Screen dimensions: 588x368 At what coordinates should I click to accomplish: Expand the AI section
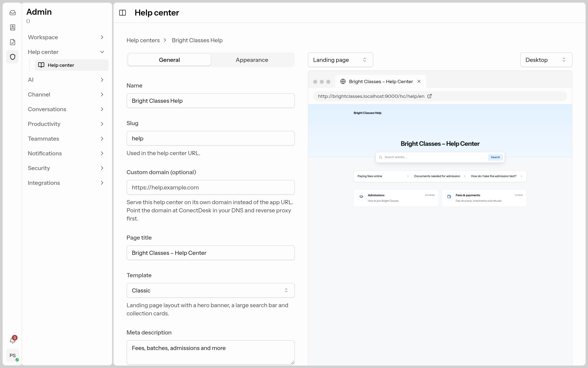click(66, 80)
